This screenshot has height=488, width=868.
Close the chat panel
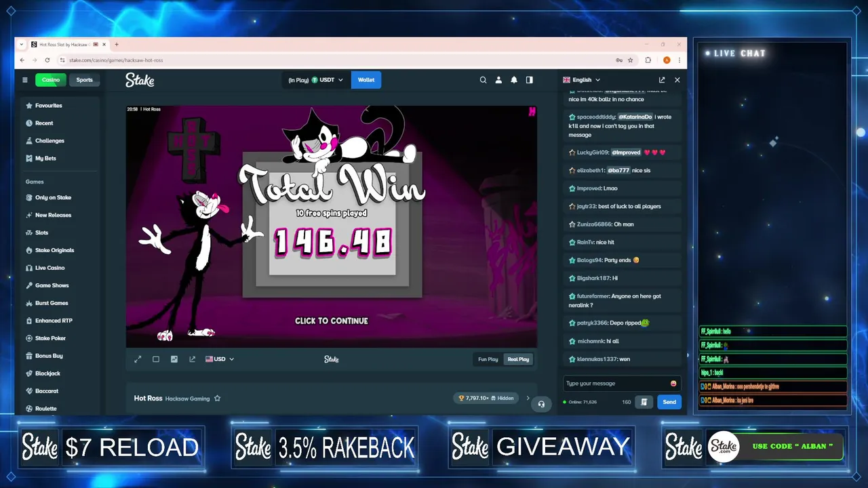(x=677, y=80)
